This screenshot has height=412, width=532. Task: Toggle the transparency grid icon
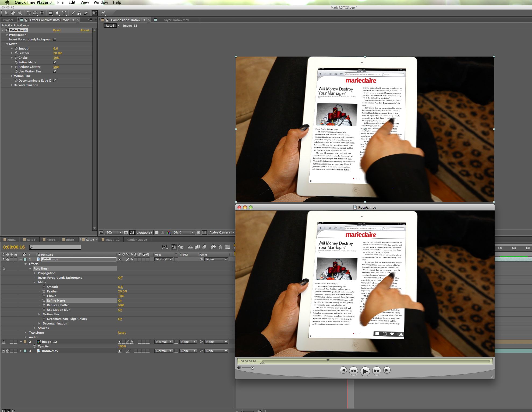click(x=204, y=232)
